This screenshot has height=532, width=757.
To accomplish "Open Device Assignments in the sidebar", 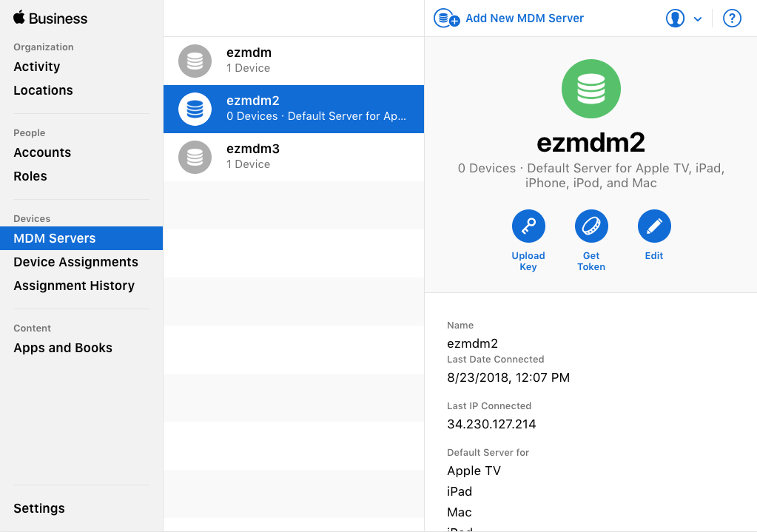I will (x=75, y=261).
